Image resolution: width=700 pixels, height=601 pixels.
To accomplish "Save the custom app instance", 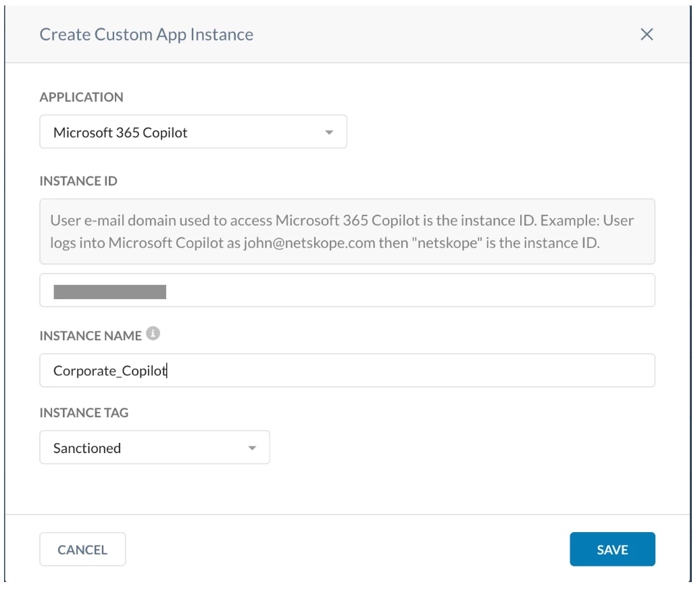I will 612,550.
